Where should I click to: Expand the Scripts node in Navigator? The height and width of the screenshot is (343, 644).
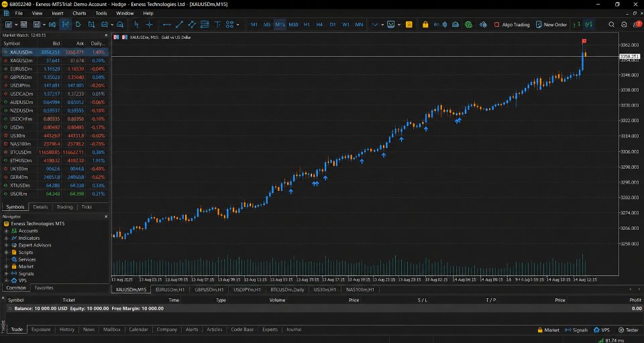6,253
